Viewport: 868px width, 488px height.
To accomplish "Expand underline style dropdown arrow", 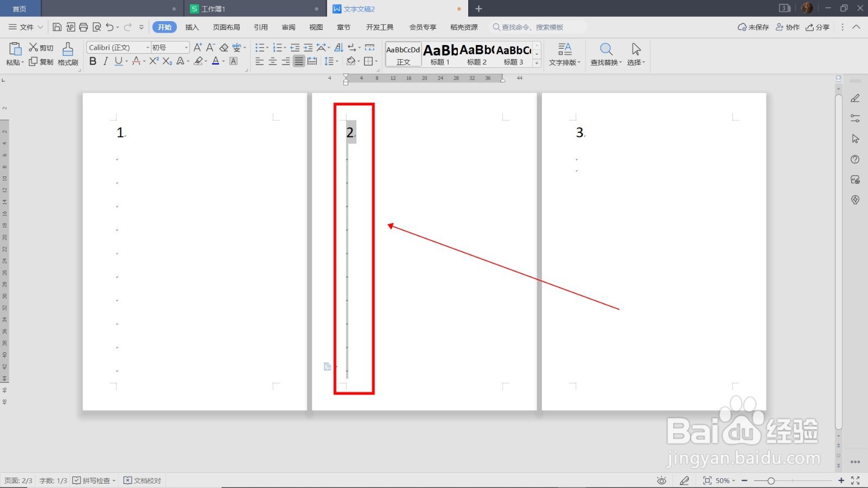I will point(127,62).
